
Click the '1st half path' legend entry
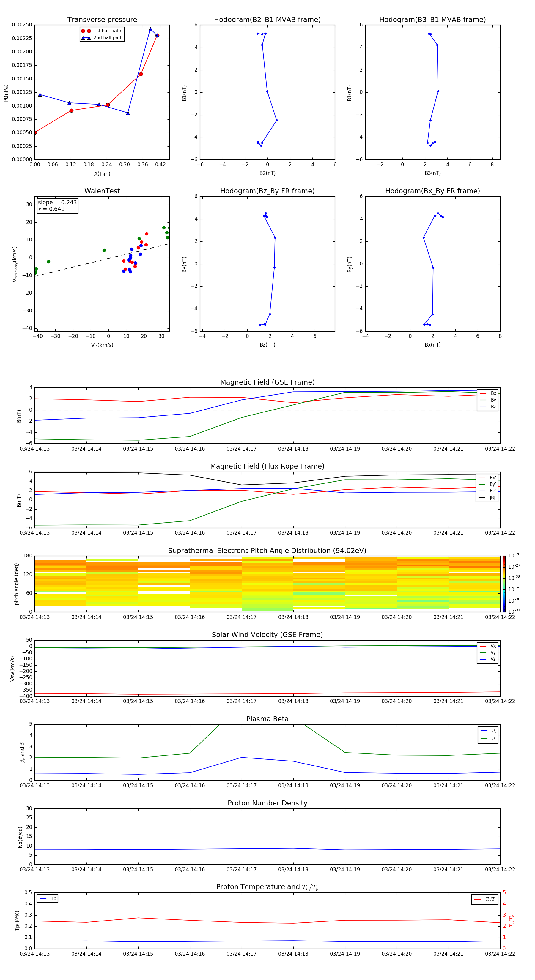(102, 31)
